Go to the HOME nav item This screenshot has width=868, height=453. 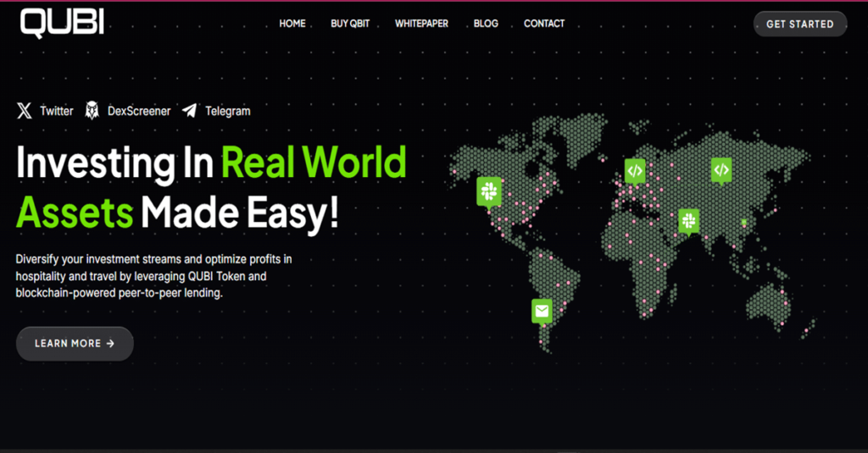pyautogui.click(x=292, y=24)
